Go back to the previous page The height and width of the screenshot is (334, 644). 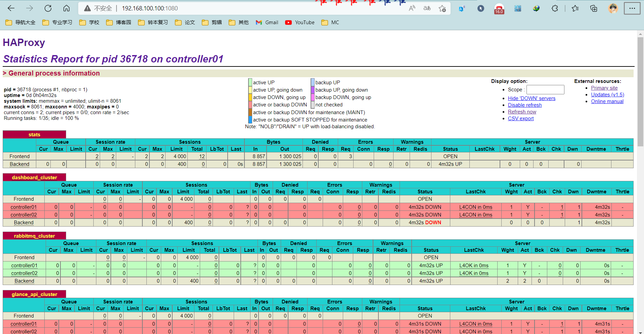tap(11, 8)
